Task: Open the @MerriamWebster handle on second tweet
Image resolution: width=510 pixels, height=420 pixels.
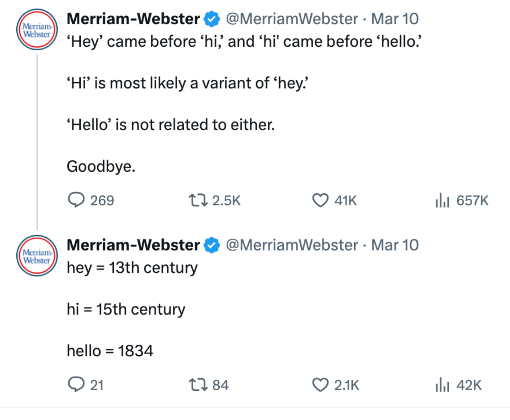Action: tap(292, 245)
